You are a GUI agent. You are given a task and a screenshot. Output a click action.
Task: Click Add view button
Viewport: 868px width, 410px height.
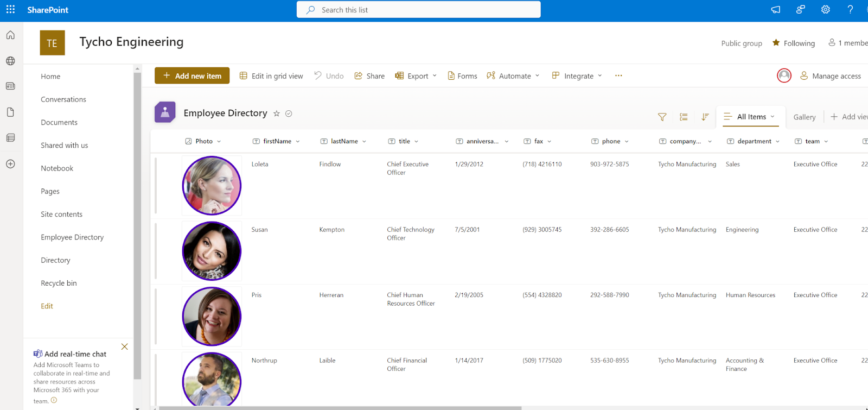[849, 117]
